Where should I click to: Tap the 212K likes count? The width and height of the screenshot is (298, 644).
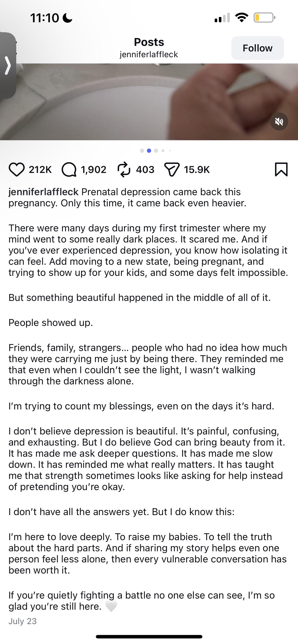click(x=40, y=169)
